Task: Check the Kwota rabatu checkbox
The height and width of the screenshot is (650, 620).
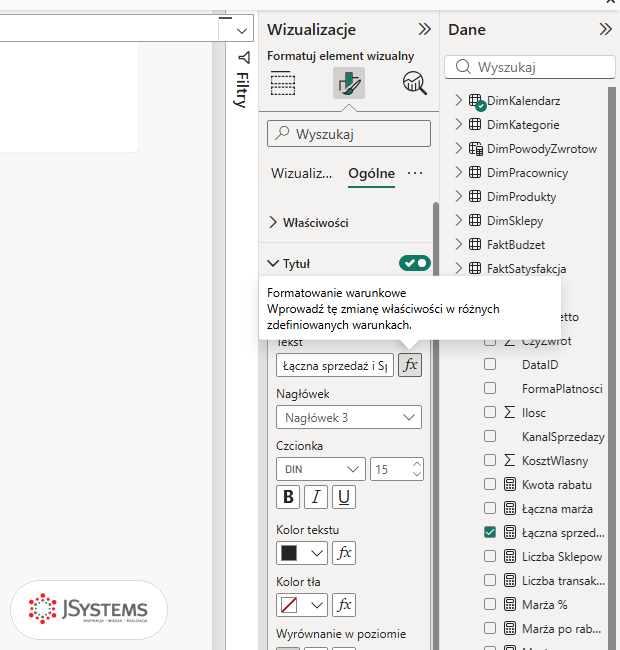Action: [x=490, y=484]
